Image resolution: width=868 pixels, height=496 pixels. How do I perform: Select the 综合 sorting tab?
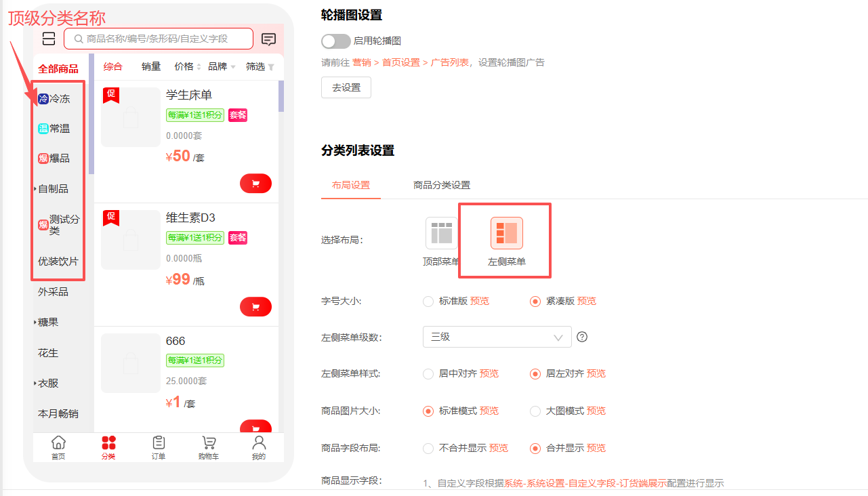(x=113, y=66)
